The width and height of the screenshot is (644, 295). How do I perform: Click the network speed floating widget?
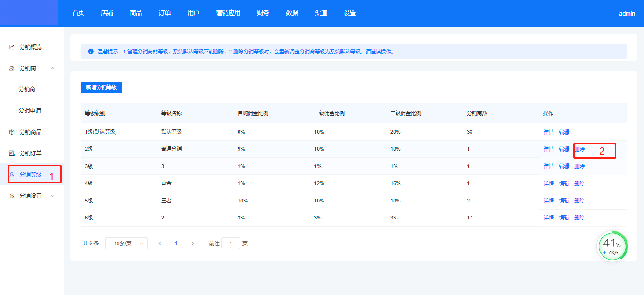tap(613, 246)
